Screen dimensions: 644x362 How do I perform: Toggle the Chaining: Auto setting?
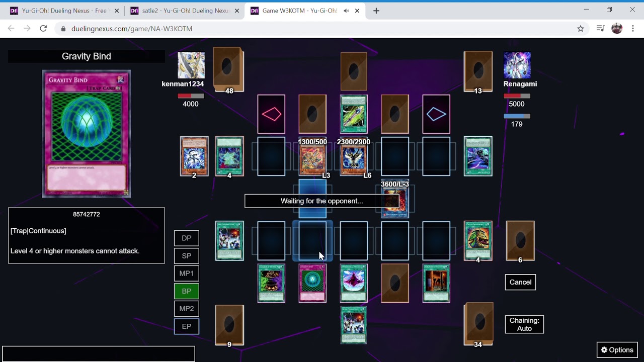[524, 324]
